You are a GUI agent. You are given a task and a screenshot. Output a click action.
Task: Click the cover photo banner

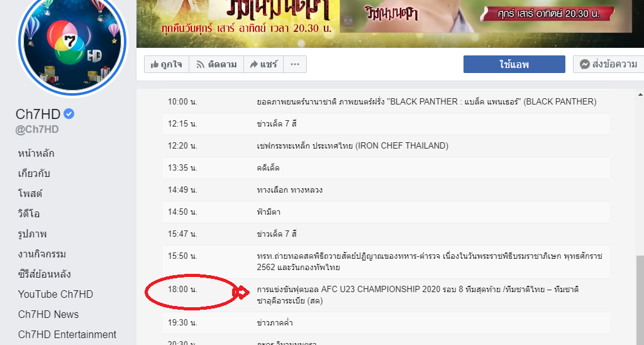click(x=390, y=24)
